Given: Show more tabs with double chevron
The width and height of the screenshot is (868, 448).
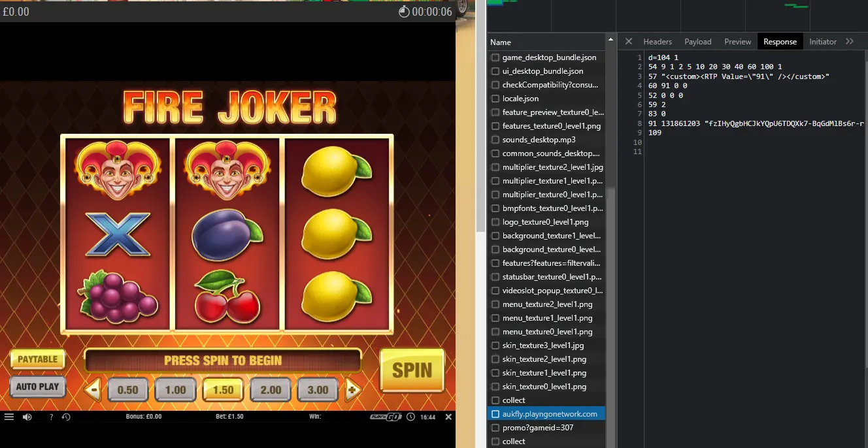Looking at the screenshot, I should [850, 41].
